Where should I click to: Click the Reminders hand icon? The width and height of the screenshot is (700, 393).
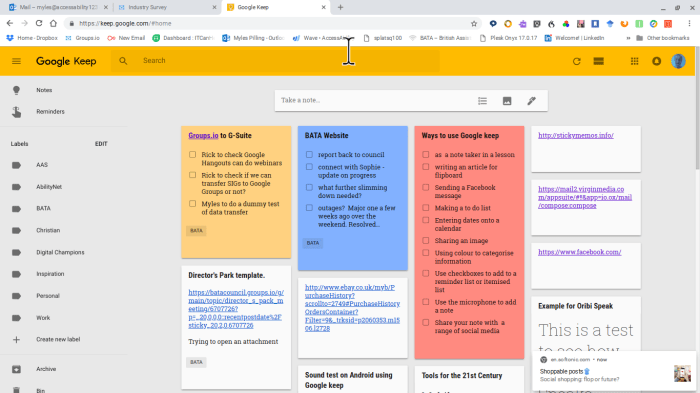(x=17, y=112)
